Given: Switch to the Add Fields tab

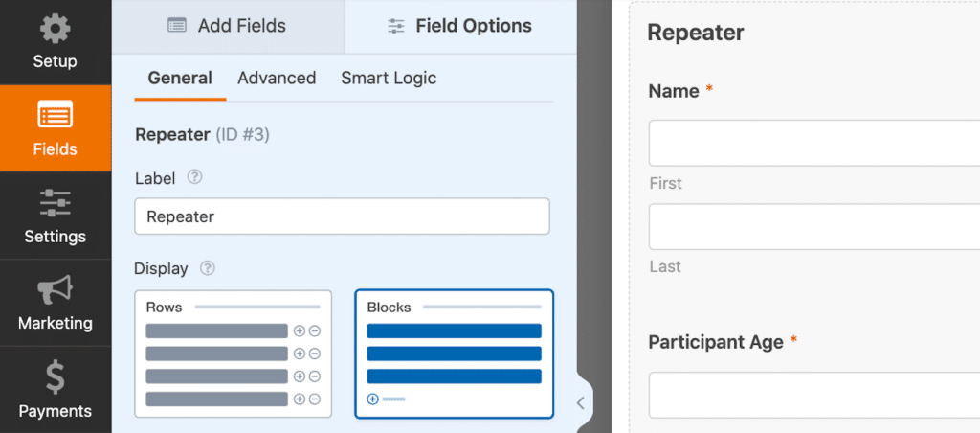Looking at the screenshot, I should (227, 26).
